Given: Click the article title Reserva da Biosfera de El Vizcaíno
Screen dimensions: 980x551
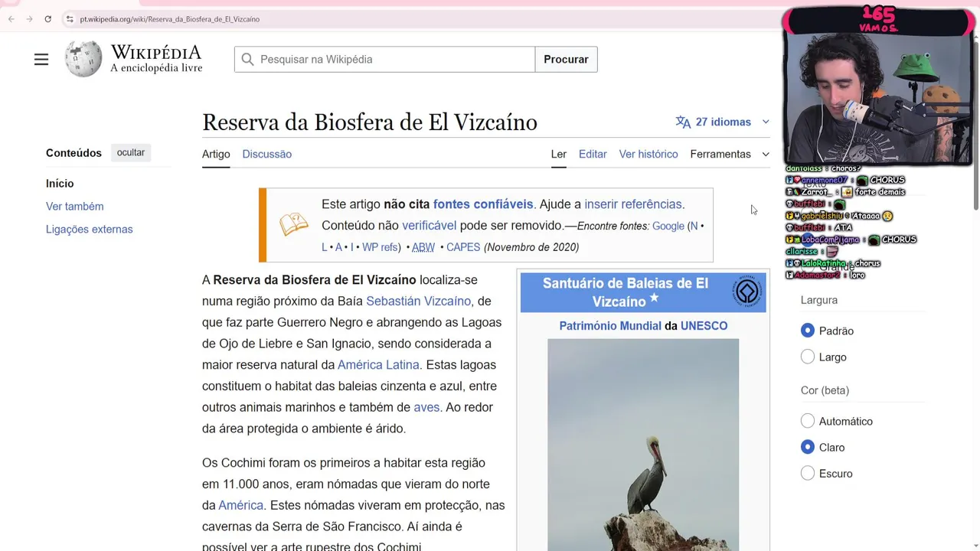Looking at the screenshot, I should [x=370, y=122].
